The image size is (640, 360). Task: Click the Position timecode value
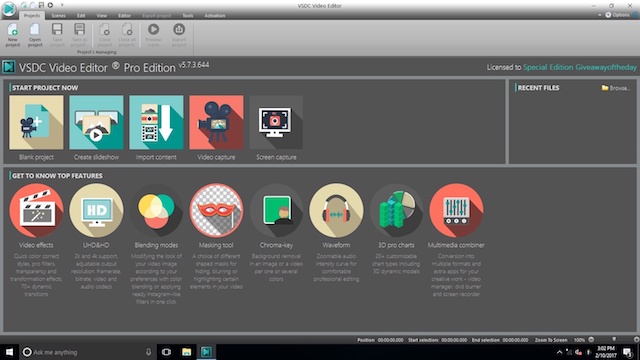pos(391,340)
